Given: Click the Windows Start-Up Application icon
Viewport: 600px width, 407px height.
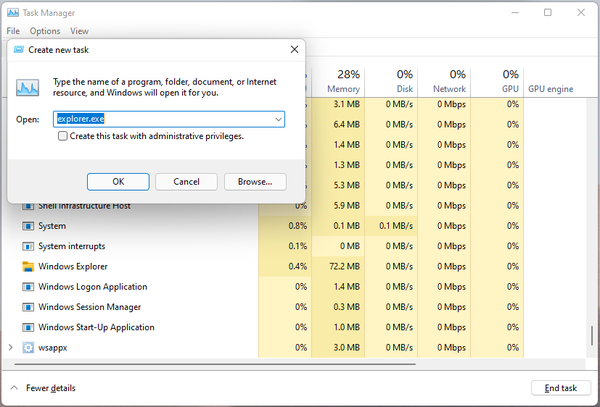Looking at the screenshot, I should tap(28, 327).
